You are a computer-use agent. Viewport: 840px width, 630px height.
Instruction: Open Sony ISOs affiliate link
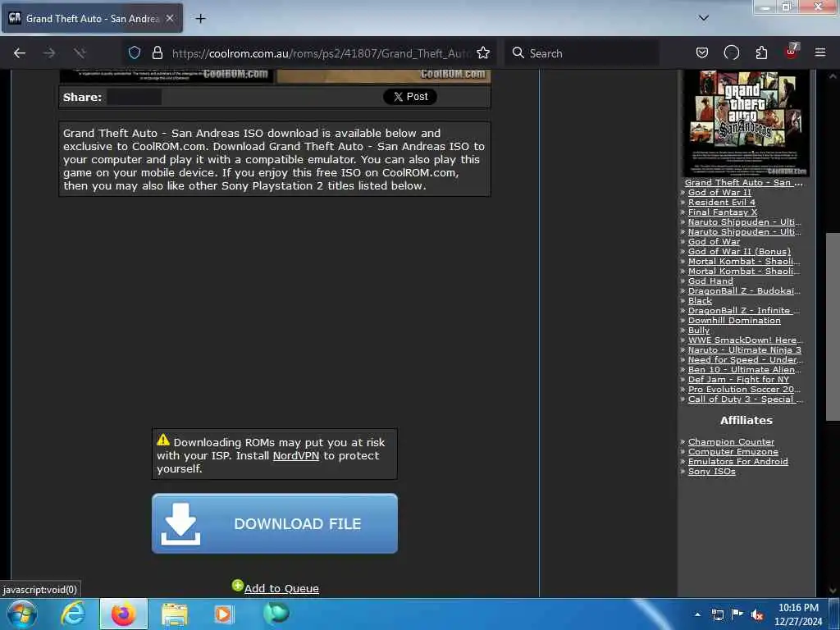coord(711,472)
